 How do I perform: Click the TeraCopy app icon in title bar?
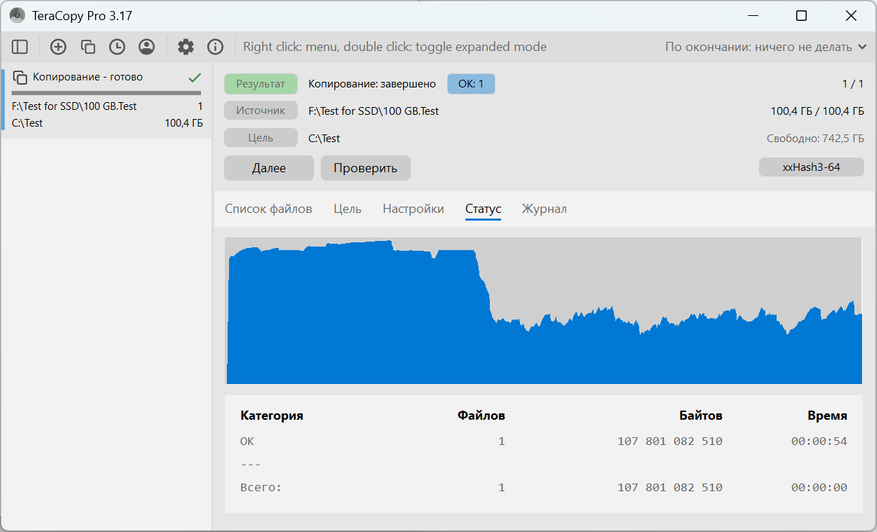17,16
